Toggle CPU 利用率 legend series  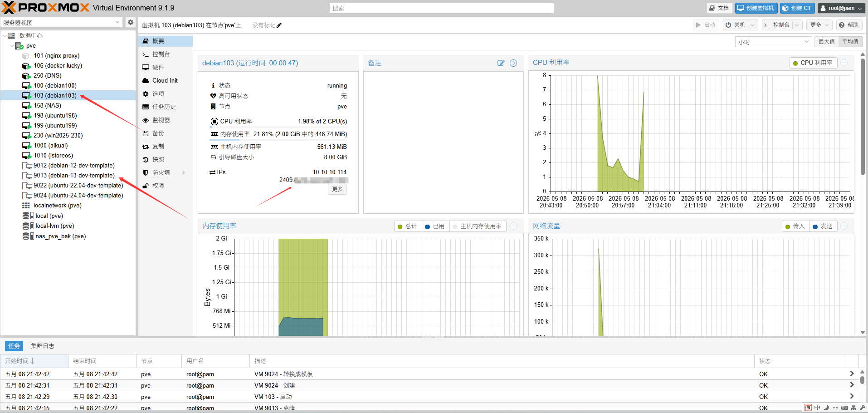click(x=813, y=63)
